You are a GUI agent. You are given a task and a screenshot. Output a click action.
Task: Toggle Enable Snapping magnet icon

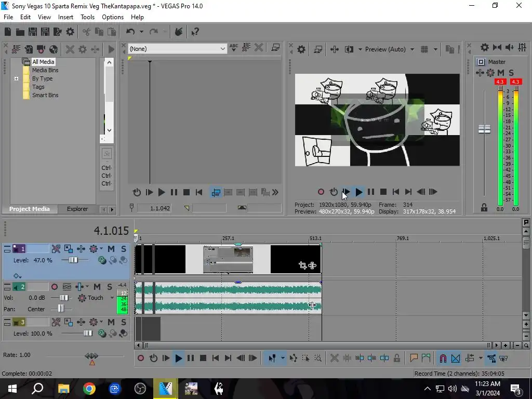[443, 358]
